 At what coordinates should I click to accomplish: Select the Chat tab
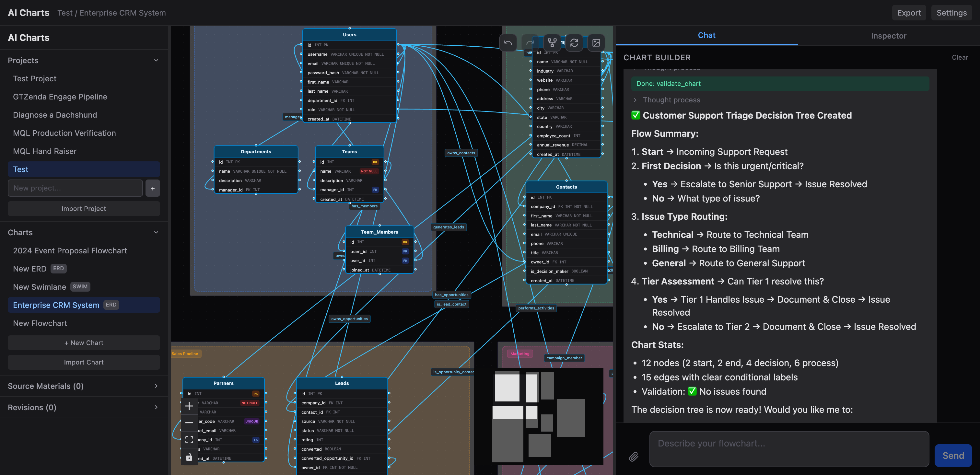click(x=706, y=35)
